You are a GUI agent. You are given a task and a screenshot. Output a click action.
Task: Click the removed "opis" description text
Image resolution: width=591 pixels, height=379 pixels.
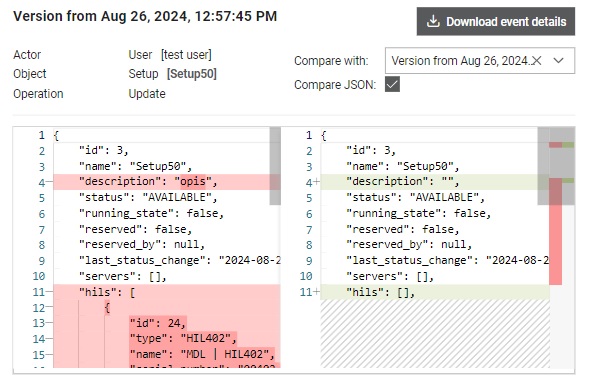[193, 182]
